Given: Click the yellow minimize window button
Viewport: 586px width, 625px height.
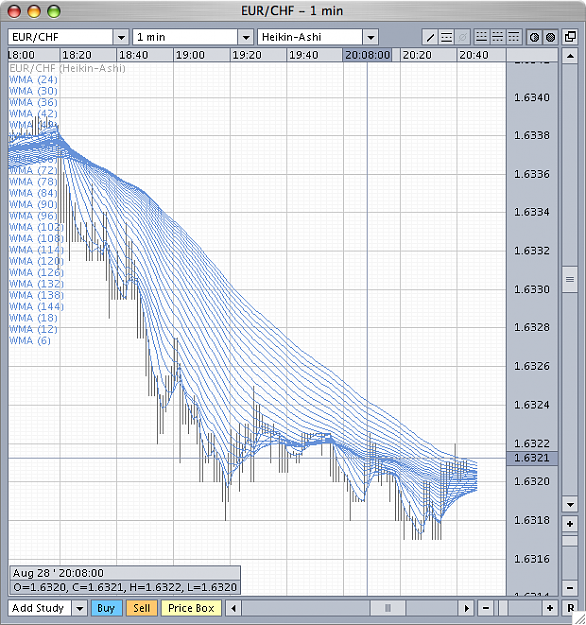Looking at the screenshot, I should [34, 12].
